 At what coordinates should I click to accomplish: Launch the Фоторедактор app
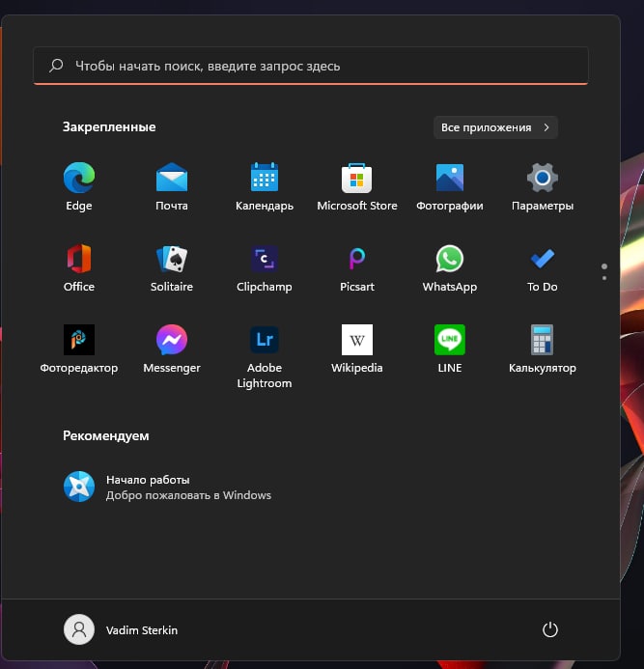[79, 348]
